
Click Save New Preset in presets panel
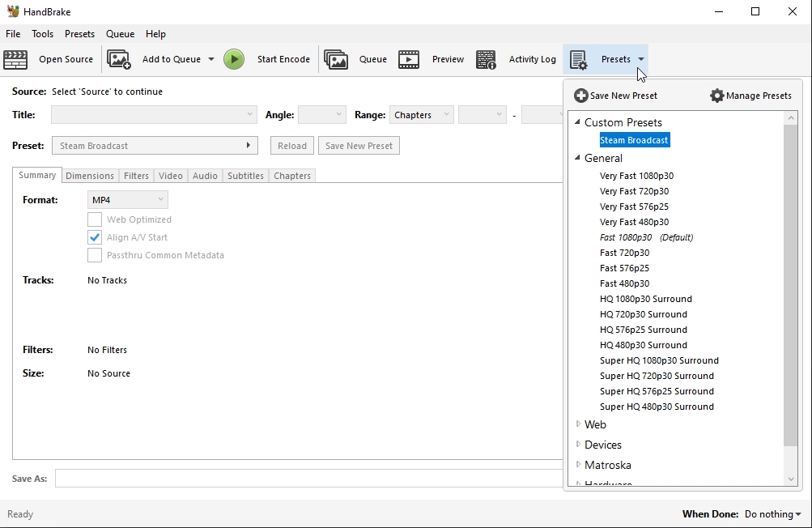[623, 96]
